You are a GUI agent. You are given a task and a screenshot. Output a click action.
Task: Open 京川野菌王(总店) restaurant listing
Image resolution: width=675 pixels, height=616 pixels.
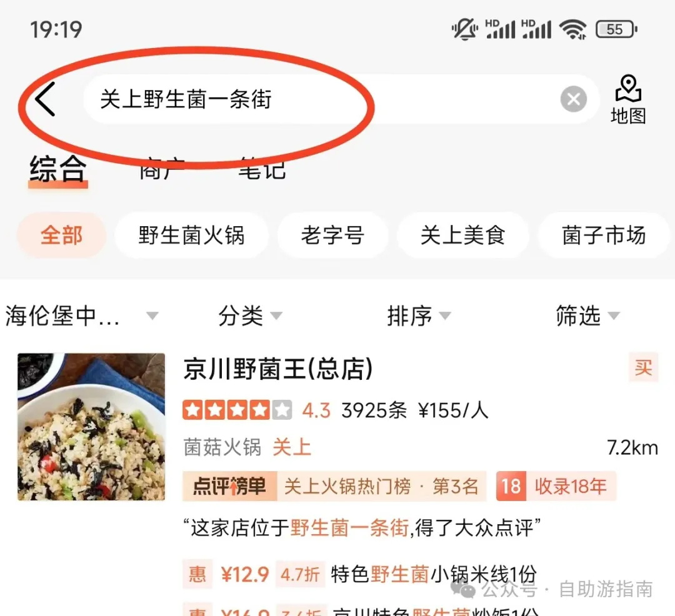[x=278, y=369]
